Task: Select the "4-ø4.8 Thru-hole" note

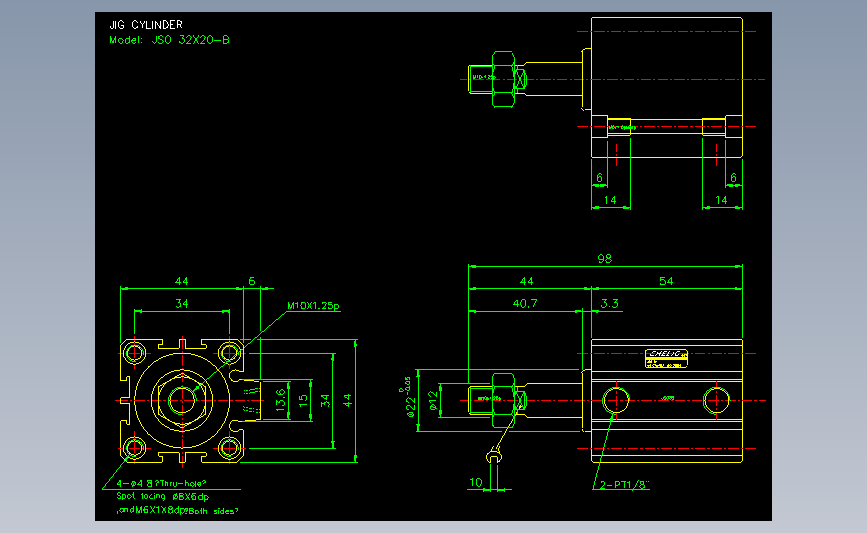Action: (x=161, y=484)
